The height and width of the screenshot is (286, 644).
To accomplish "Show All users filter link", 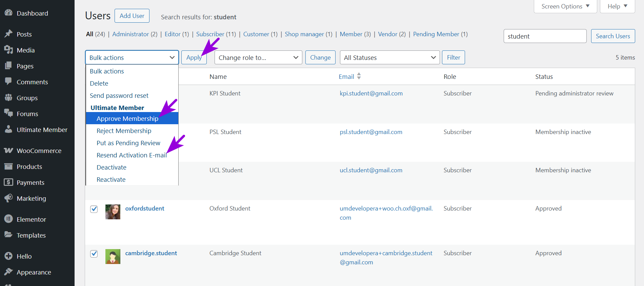I will point(89,34).
